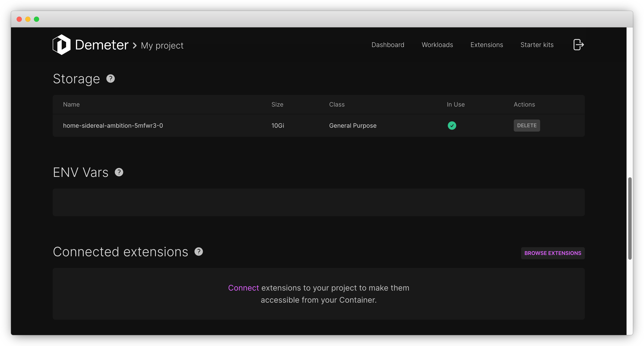Open the ENV Vars help icon
Viewport: 644px width, 346px height.
click(x=119, y=172)
